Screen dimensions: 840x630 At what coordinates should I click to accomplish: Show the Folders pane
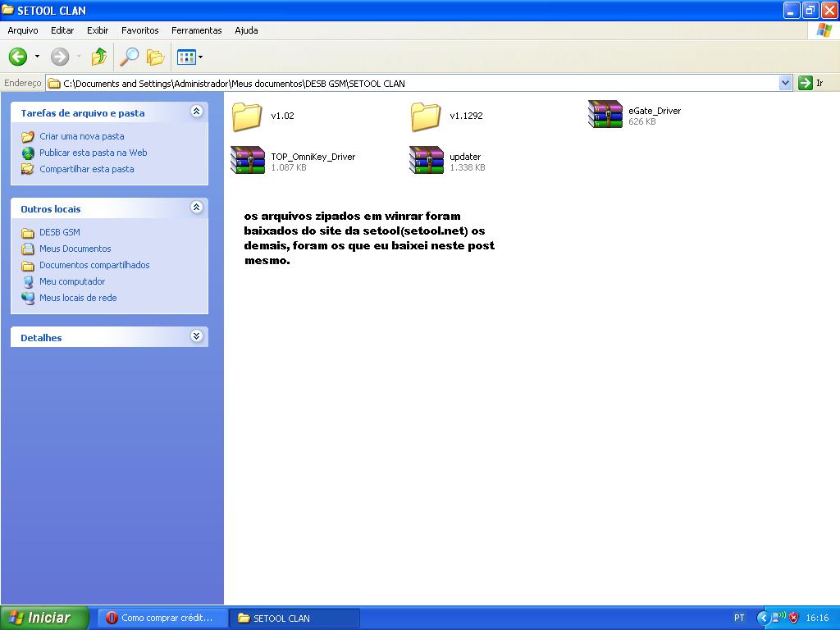(155, 57)
